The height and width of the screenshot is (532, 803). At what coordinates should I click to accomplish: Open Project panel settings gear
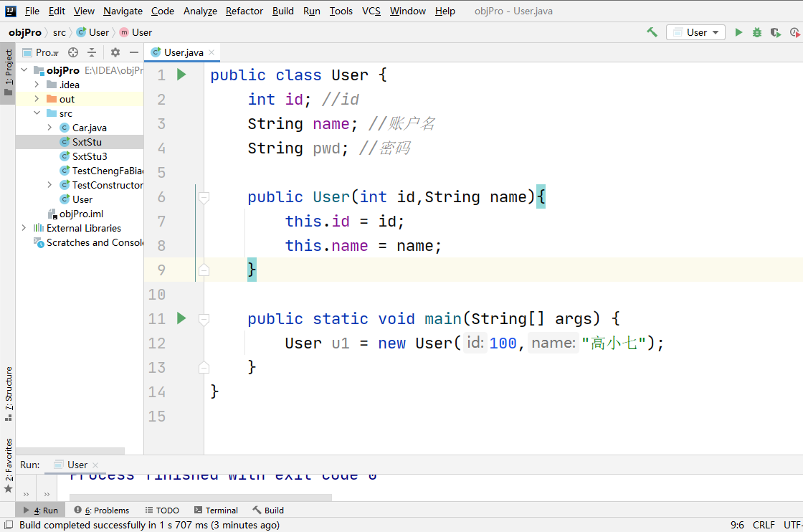(115, 52)
